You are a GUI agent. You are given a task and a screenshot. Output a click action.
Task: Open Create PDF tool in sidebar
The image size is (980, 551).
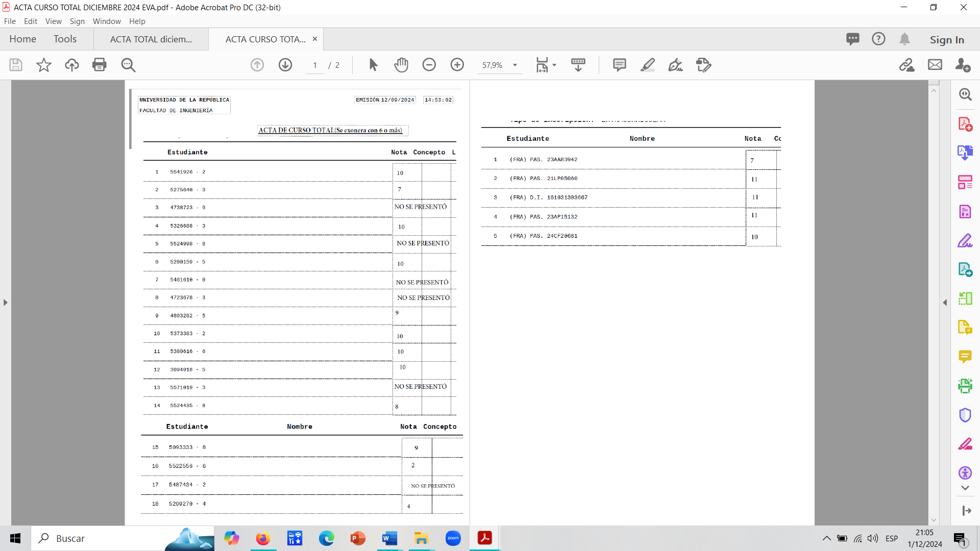tap(965, 124)
